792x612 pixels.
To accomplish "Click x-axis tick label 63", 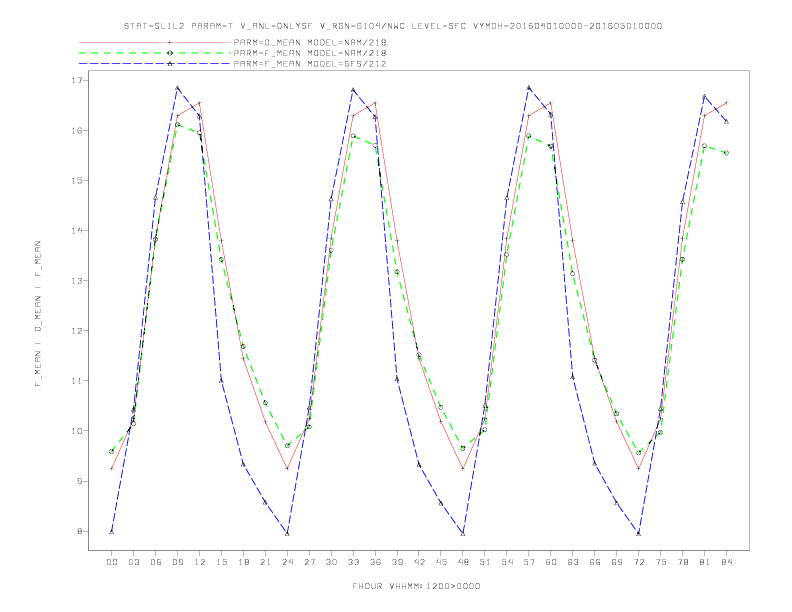I will tap(573, 562).
